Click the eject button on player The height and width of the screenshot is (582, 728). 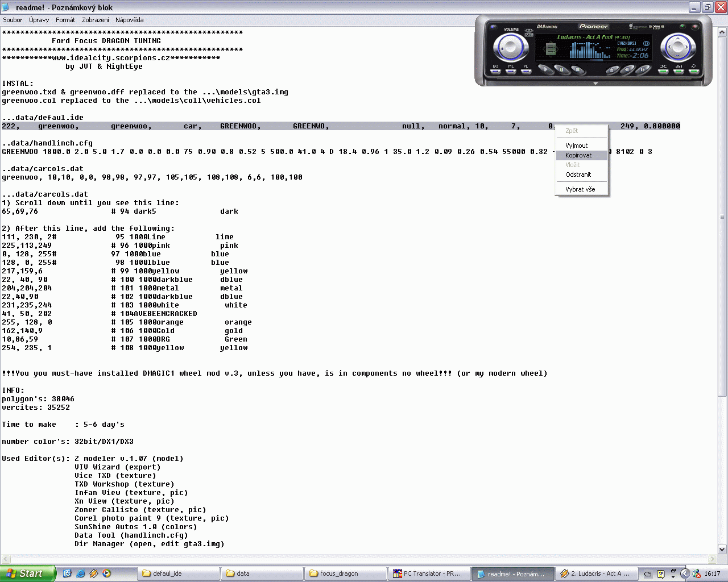tap(612, 70)
